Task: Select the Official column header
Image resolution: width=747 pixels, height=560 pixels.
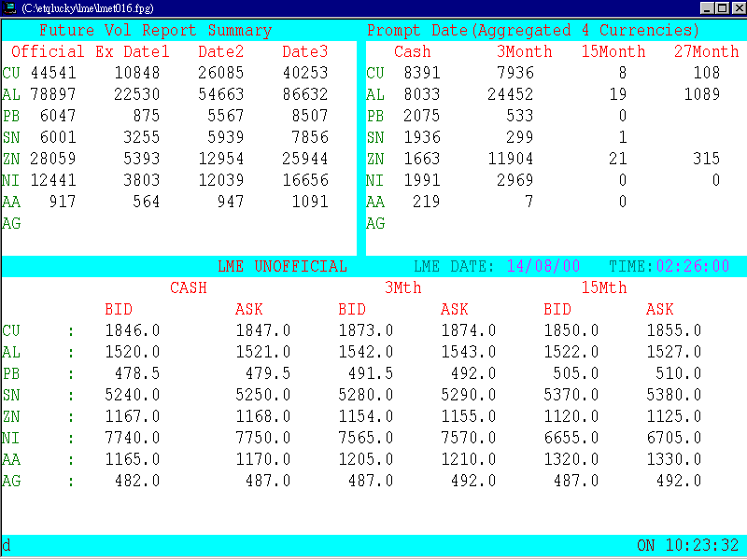Action: click(x=48, y=51)
